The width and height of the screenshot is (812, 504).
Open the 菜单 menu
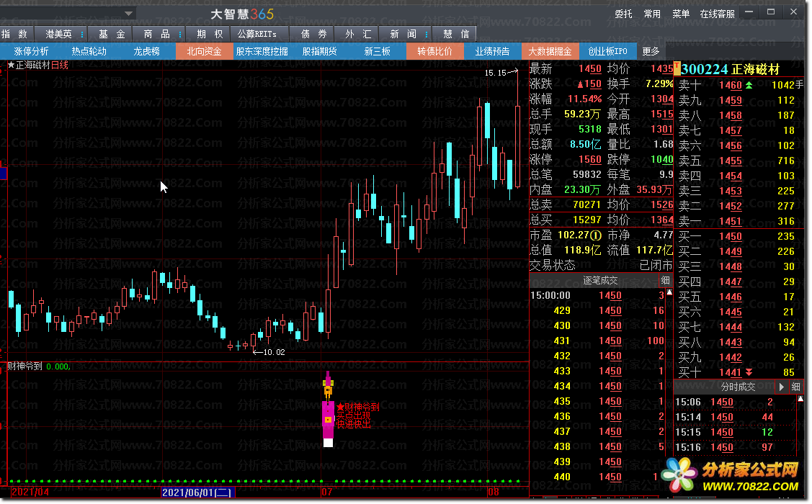(681, 14)
